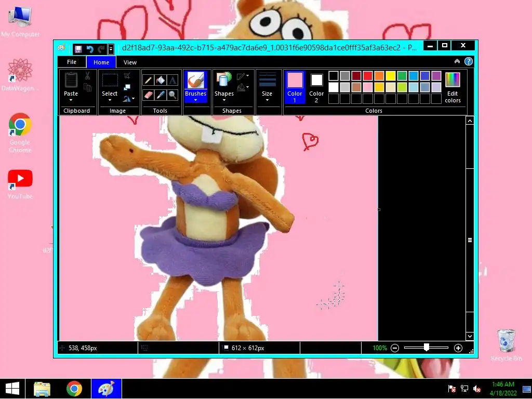Open File Explorer from the taskbar
This screenshot has width=532, height=399.
click(42, 389)
